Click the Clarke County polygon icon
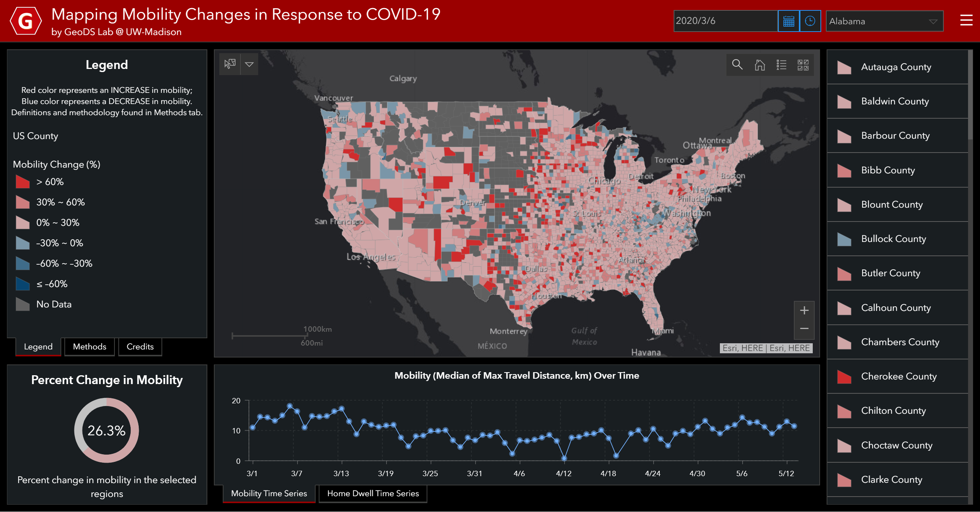This screenshot has width=980, height=512. click(x=844, y=480)
